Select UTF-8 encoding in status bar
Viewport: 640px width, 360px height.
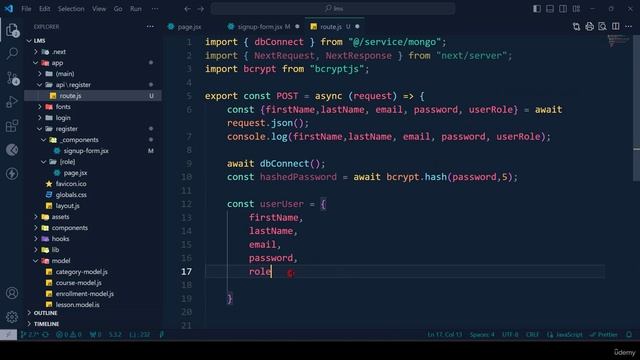[510, 335]
